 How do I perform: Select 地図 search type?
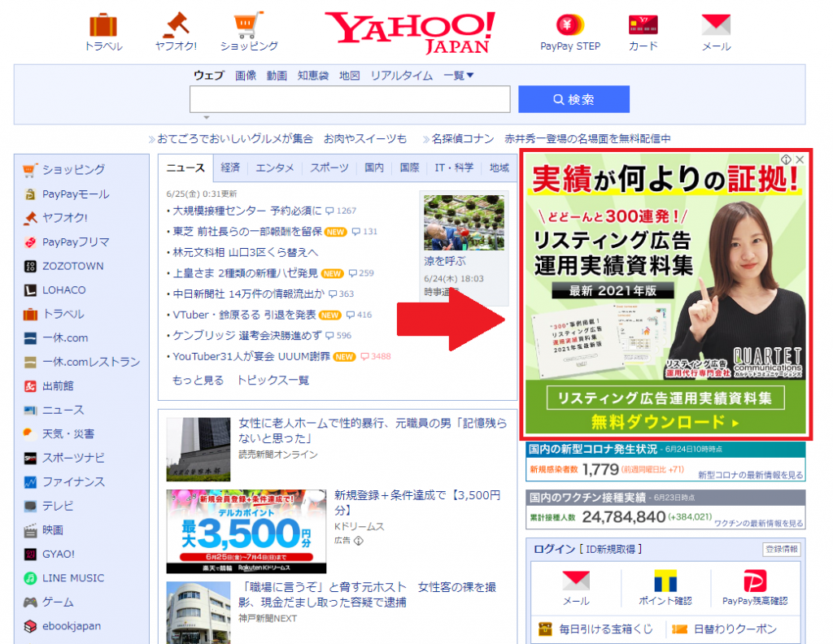[350, 76]
